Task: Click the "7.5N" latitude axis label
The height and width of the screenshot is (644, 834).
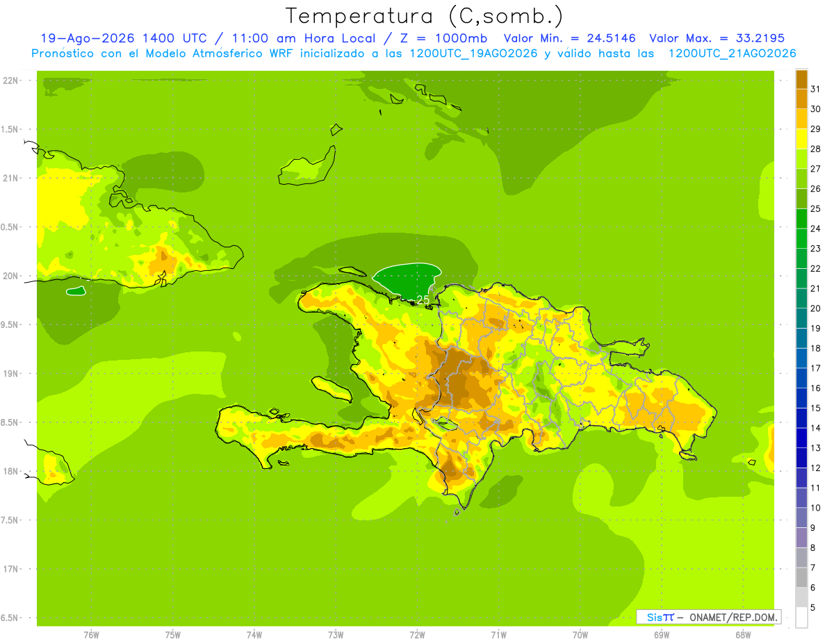Action: [11, 520]
